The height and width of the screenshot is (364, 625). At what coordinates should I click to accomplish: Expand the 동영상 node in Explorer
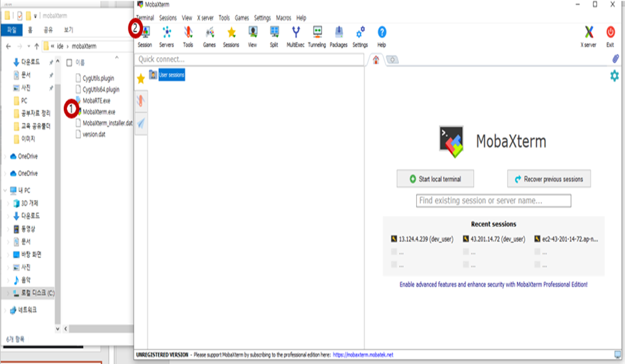[x=8, y=228]
